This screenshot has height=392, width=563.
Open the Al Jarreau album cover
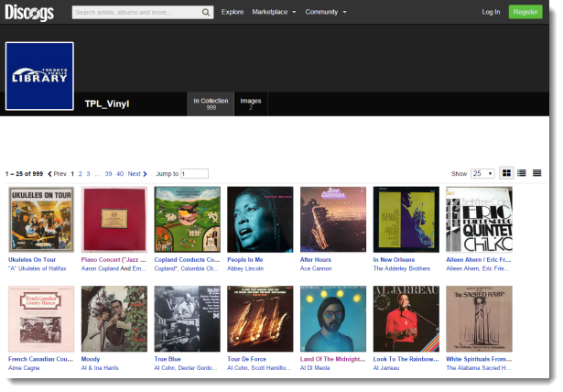point(406,319)
